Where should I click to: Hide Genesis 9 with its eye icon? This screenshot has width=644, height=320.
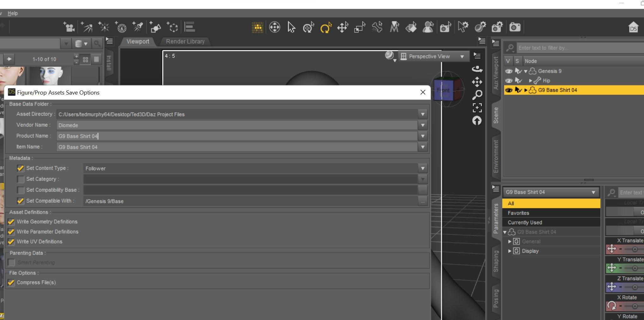coord(509,71)
